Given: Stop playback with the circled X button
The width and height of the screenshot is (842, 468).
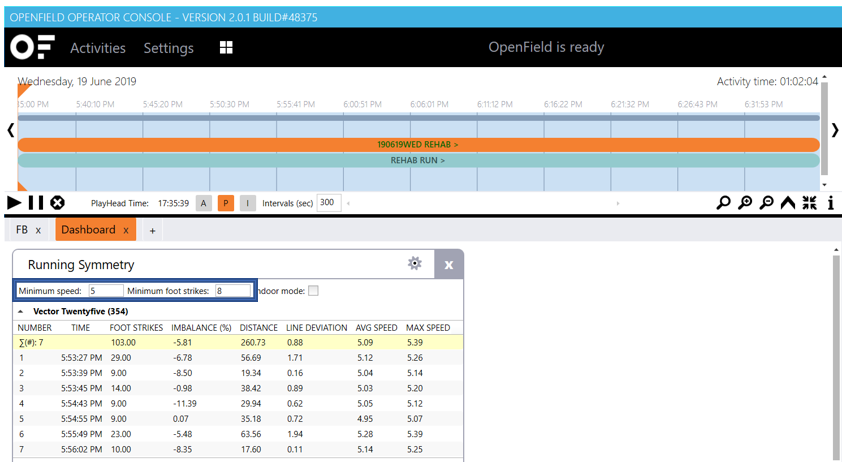Looking at the screenshot, I should (x=57, y=203).
